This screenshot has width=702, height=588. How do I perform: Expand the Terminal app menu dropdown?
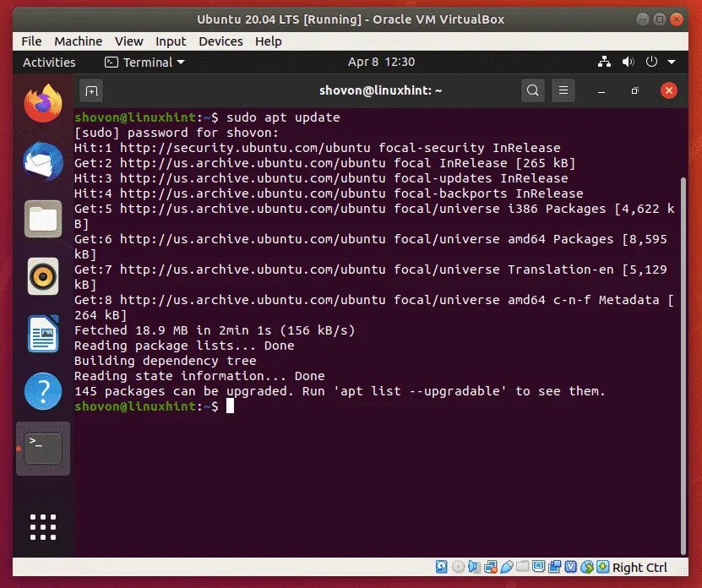point(144,63)
